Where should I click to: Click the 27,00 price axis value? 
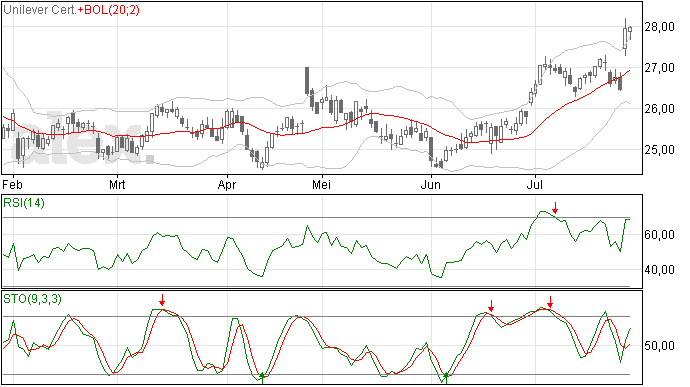click(659, 68)
